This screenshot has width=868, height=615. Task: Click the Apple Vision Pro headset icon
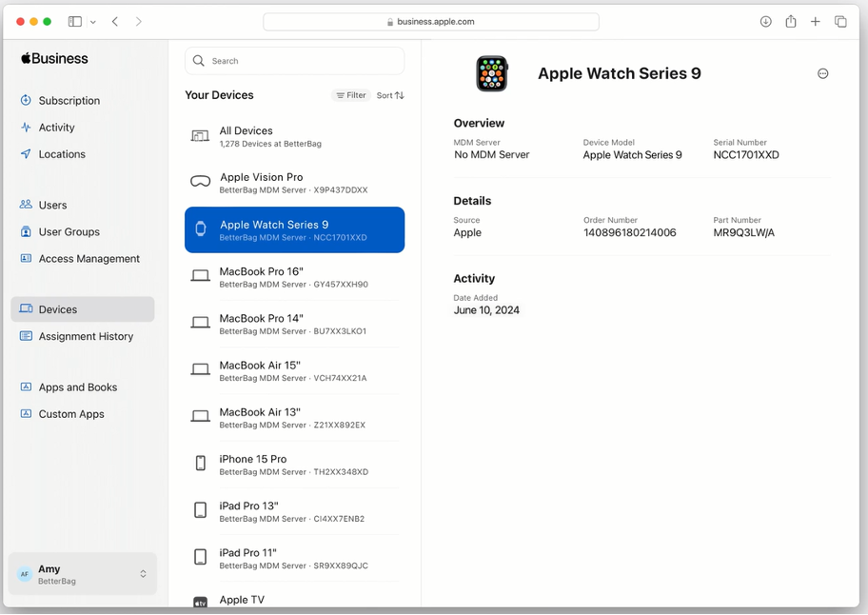coord(201,181)
